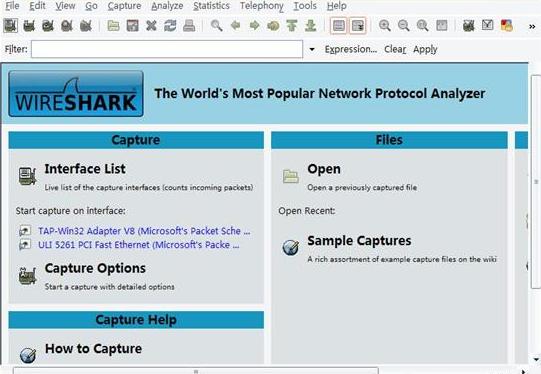
Task: Open the interface list toolbar icon
Action: point(10,26)
